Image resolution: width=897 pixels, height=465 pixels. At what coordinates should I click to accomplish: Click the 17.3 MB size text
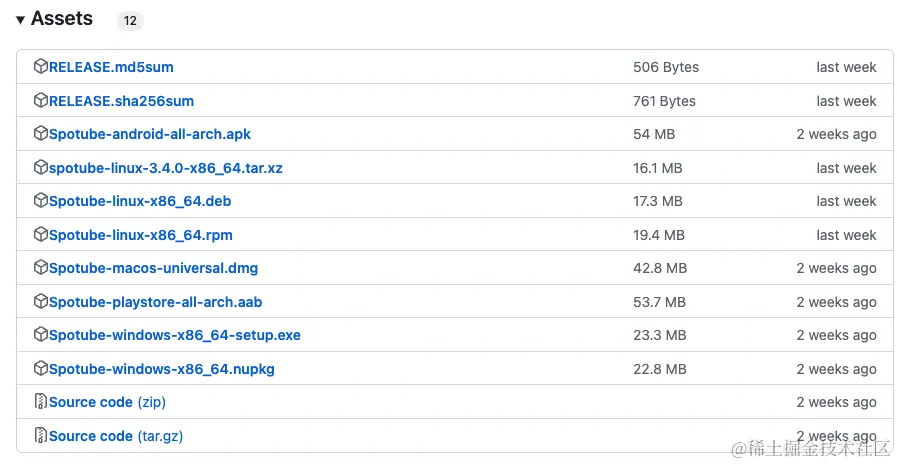click(x=658, y=201)
